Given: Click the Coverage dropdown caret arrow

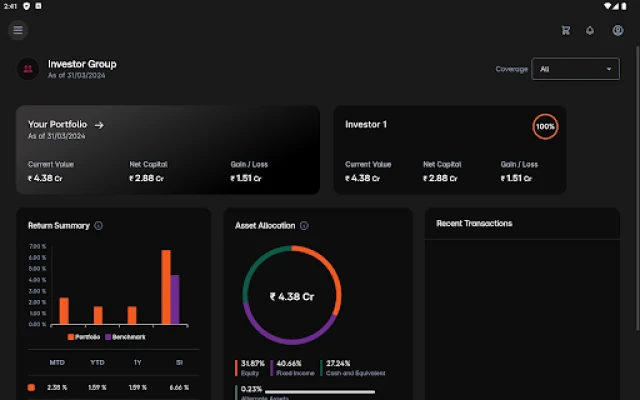Looking at the screenshot, I should (609, 69).
